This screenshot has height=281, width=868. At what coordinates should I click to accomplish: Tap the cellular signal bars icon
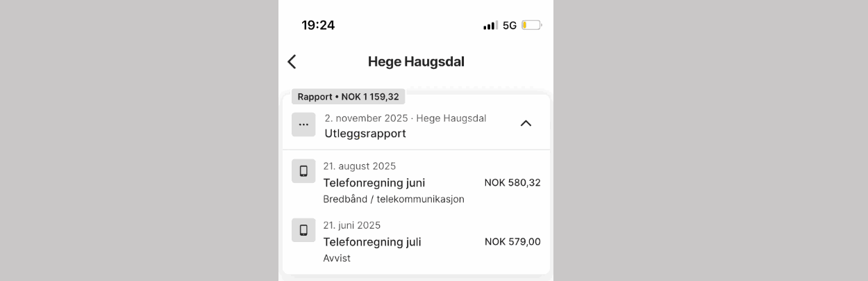pos(490,26)
